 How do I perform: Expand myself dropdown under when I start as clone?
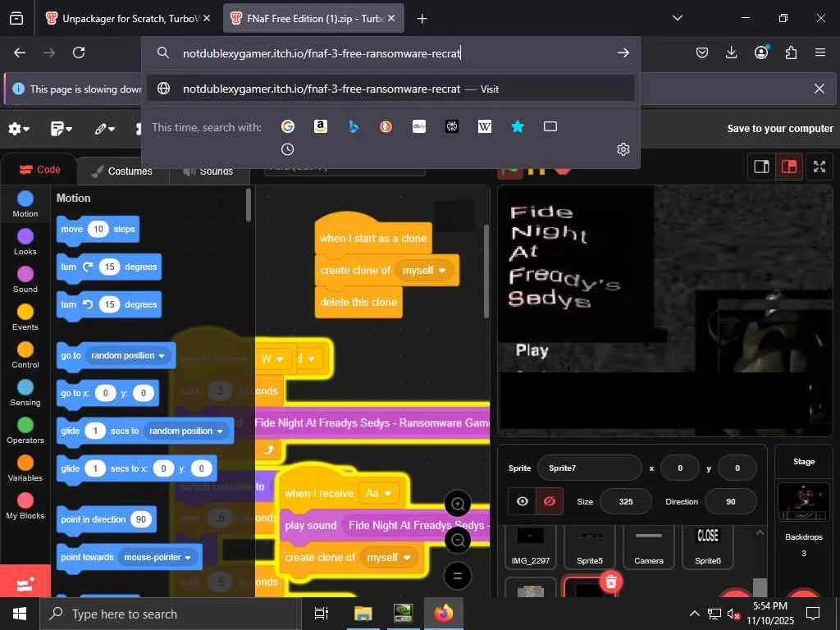pyautogui.click(x=424, y=271)
